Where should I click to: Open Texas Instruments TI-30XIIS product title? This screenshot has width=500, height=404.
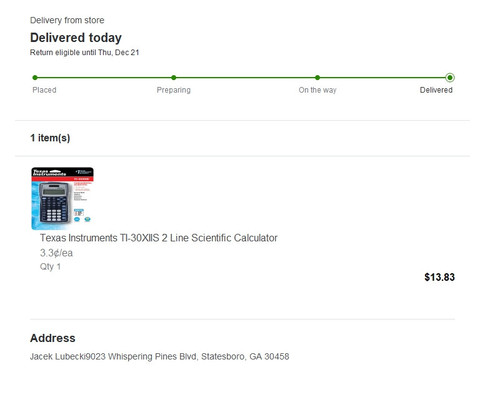pyautogui.click(x=159, y=238)
